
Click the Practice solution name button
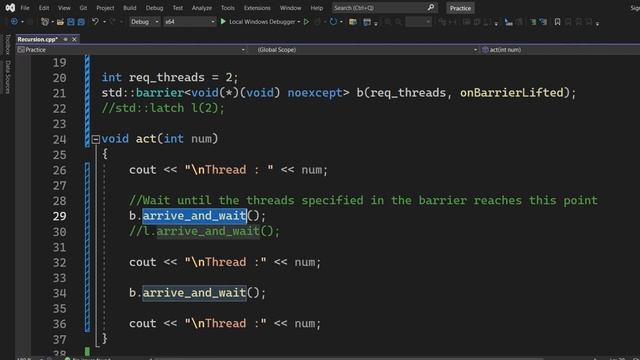click(460, 8)
